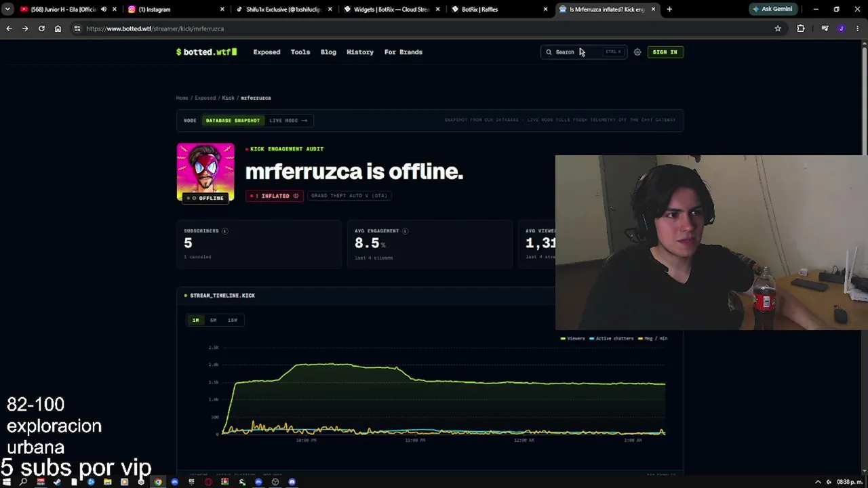Viewport: 868px width, 488px height.
Task: Switch to Database Snapshot mode
Action: (x=233, y=121)
